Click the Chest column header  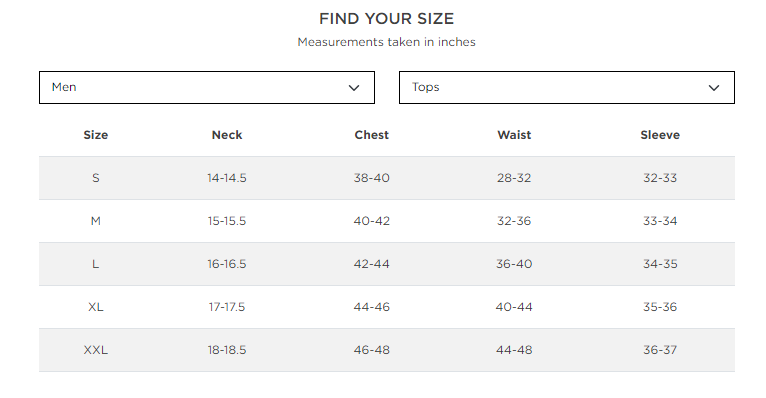click(372, 135)
